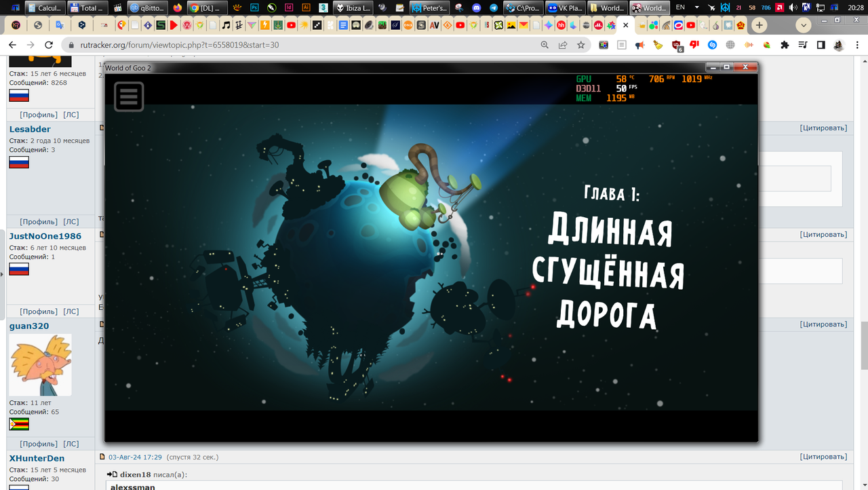This screenshot has height=490, width=868.
Task: Open Firefox from the taskbar
Action: (178, 8)
